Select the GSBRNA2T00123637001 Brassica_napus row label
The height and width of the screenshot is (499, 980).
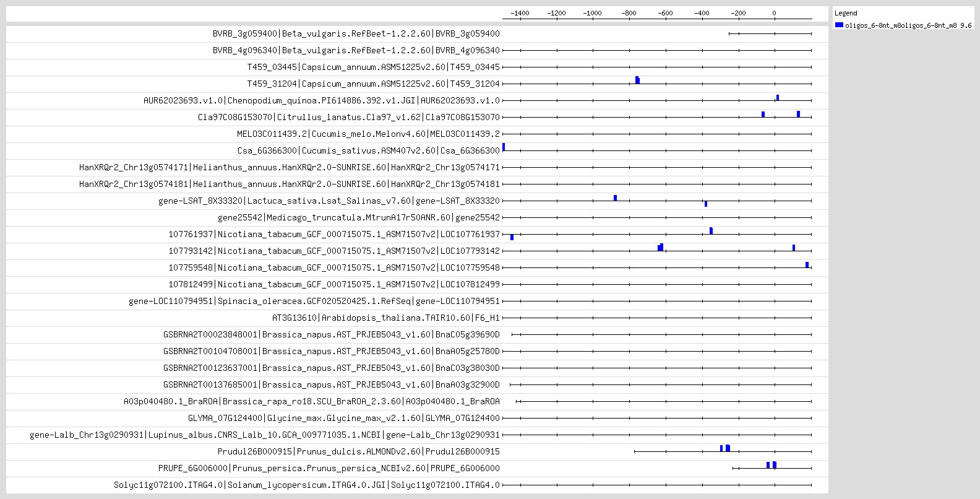(x=332, y=368)
